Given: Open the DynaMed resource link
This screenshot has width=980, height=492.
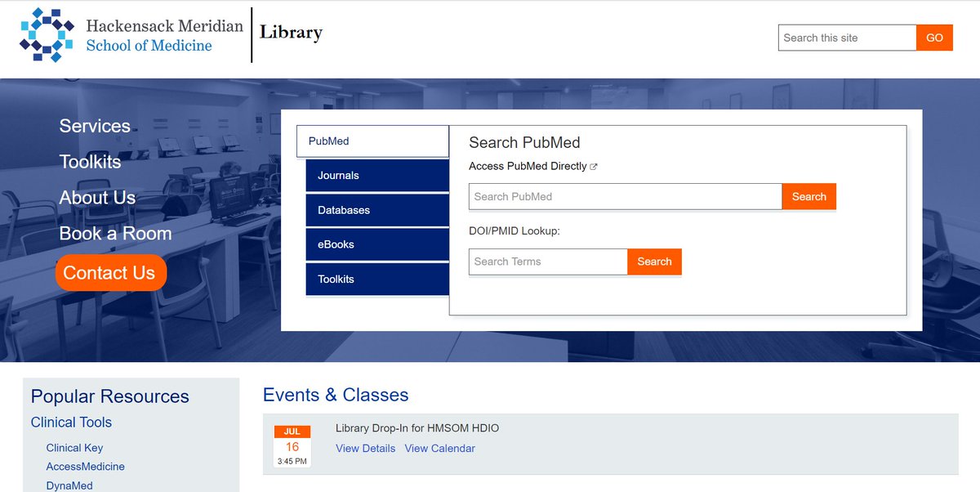Looking at the screenshot, I should [x=69, y=485].
